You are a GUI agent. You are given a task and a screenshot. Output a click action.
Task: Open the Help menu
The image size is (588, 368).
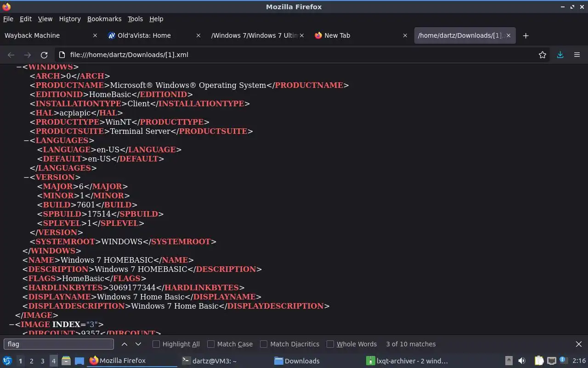click(x=156, y=19)
